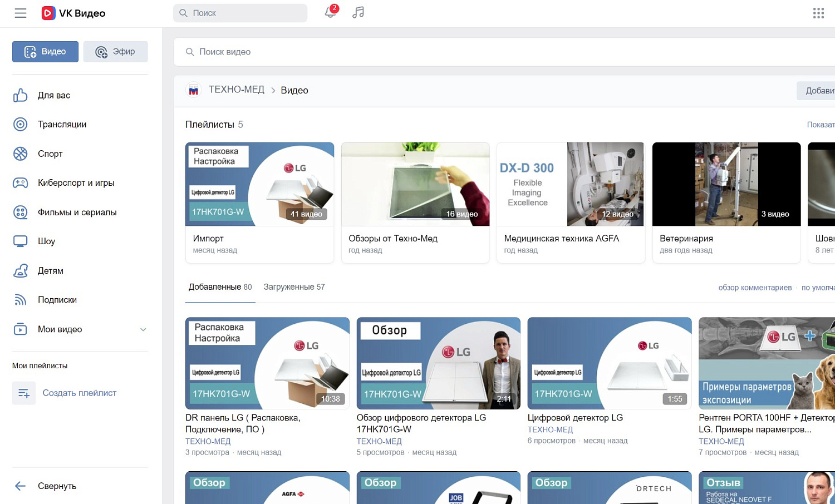Open Киберспорт и игры gamepad icon
The width and height of the screenshot is (835, 504).
[x=21, y=182]
